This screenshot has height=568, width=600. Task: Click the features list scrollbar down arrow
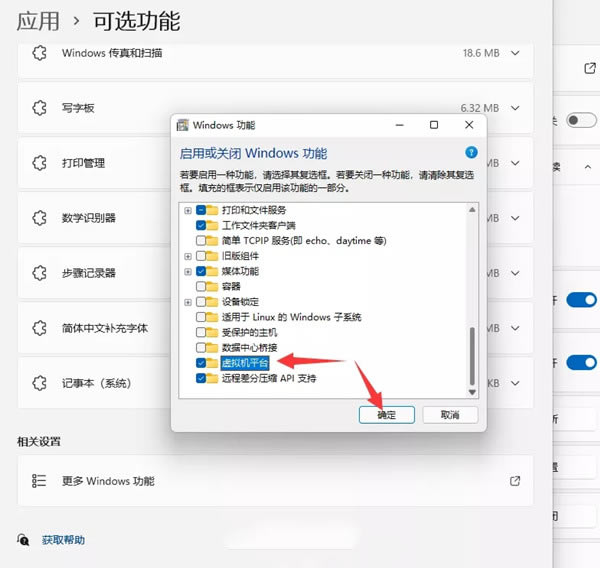click(472, 392)
